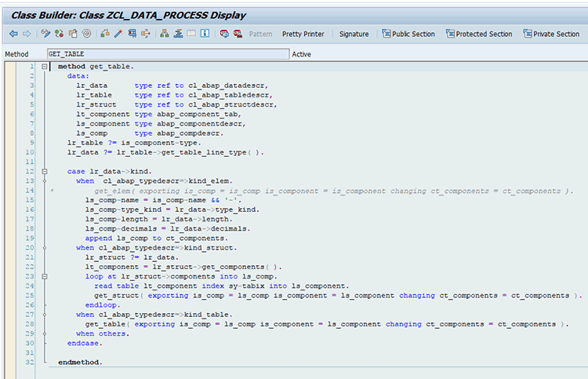Click the commented 'get_elem(' call

pos(116,191)
